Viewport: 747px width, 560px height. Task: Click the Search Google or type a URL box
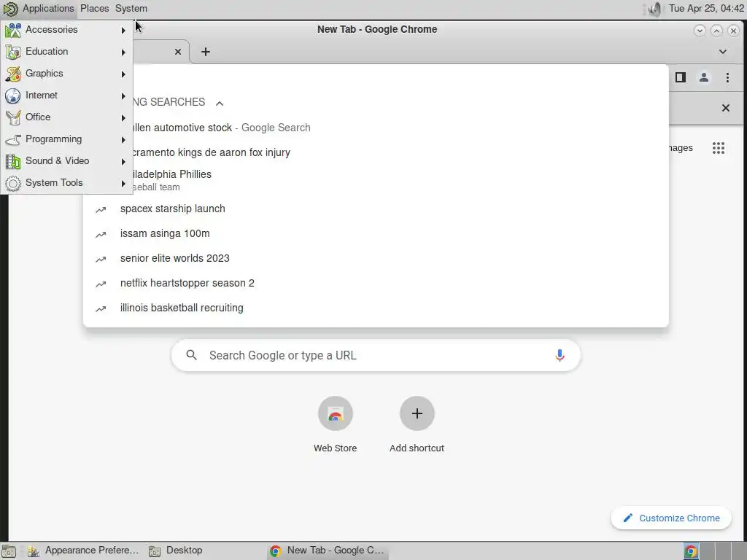(x=376, y=355)
